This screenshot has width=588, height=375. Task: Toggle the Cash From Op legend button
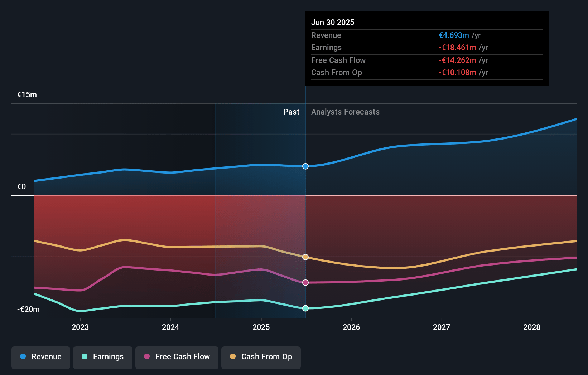pos(261,357)
